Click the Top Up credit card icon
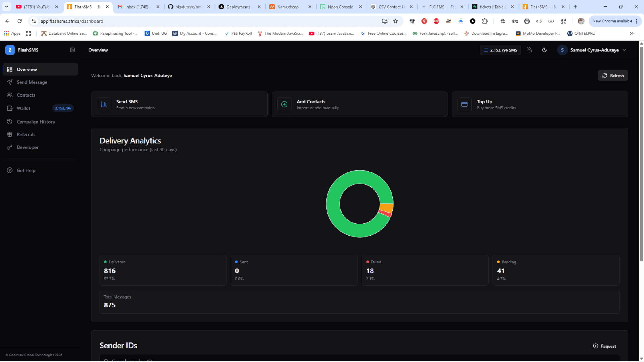This screenshot has width=644, height=362. 464,104
